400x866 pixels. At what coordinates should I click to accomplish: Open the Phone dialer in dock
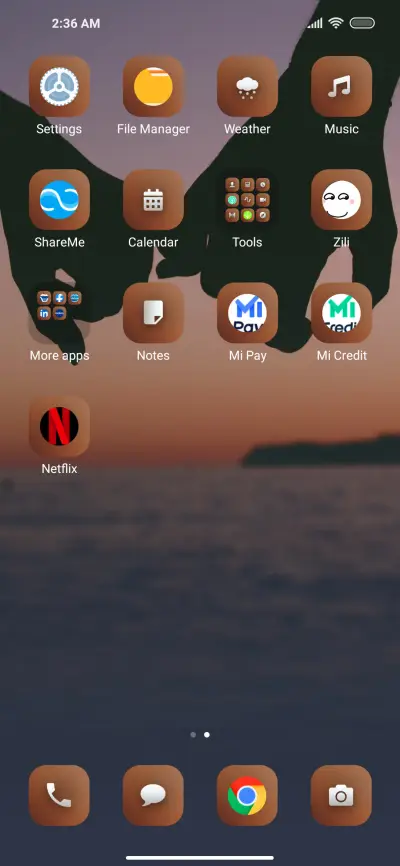[59, 795]
